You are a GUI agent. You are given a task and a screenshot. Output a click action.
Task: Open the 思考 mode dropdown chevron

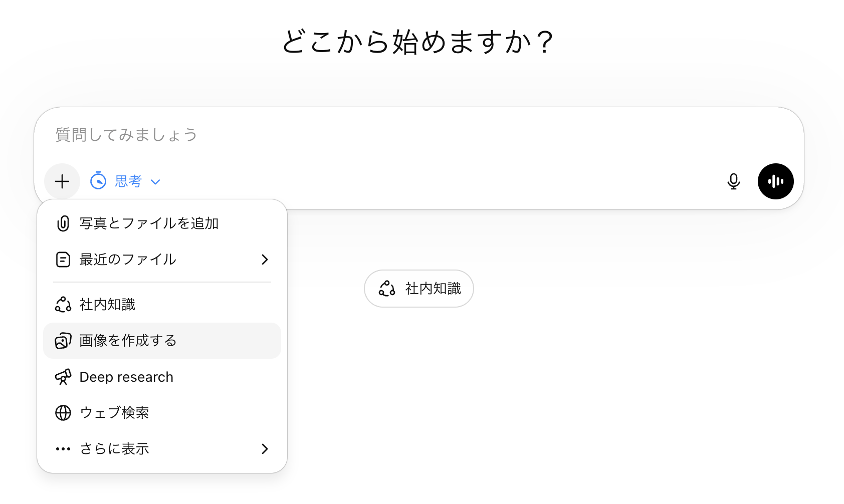coord(155,182)
